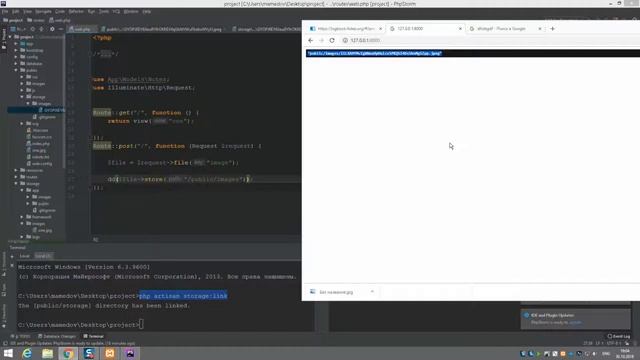
Task: Click the scroll-from-source target icon in project panel
Action: (x=33, y=29)
